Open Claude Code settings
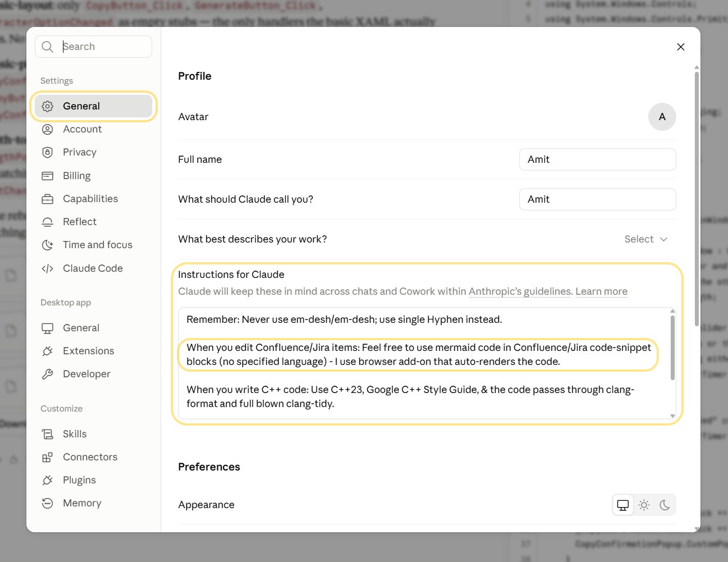This screenshot has width=728, height=562. pos(93,268)
